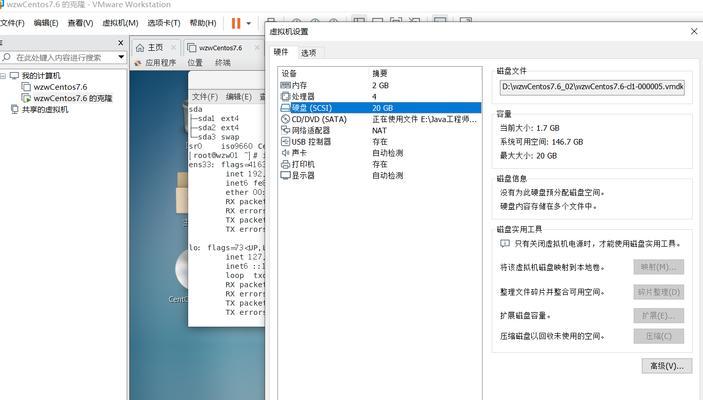Click the 映射(M)... button
Screen dimensions: 703x400
[x=659, y=267]
